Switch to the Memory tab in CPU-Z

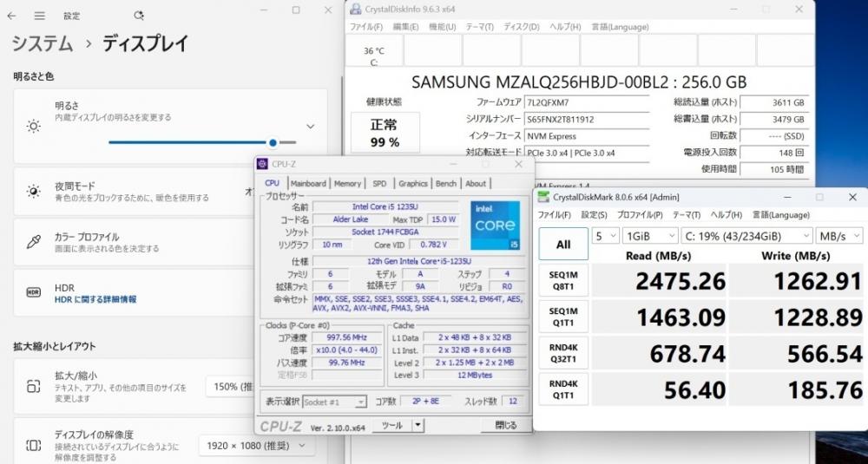pos(347,184)
